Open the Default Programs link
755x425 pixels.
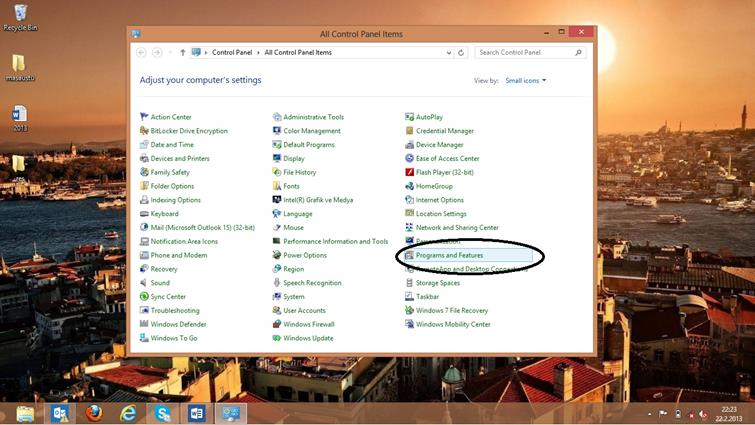click(309, 144)
